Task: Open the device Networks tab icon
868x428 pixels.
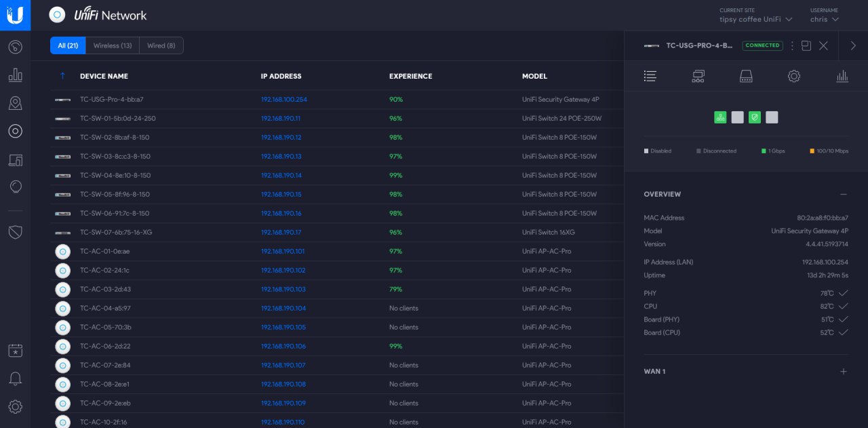Action: 698,77
